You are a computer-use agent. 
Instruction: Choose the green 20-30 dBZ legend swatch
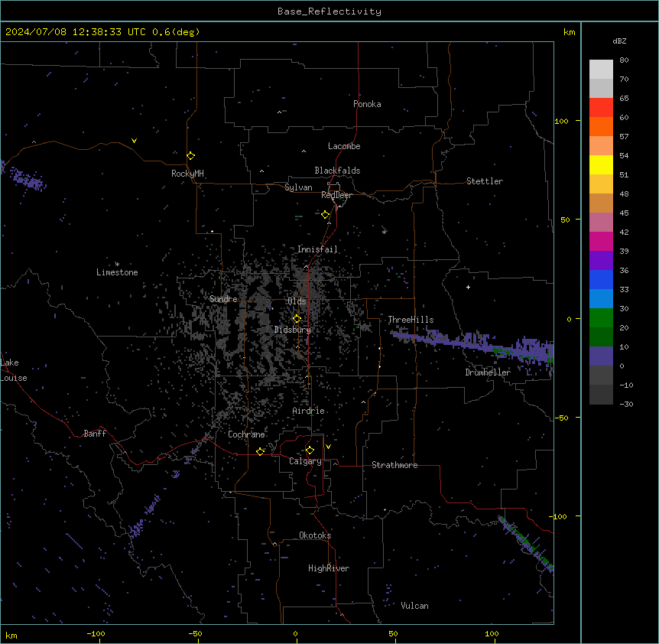pos(601,318)
